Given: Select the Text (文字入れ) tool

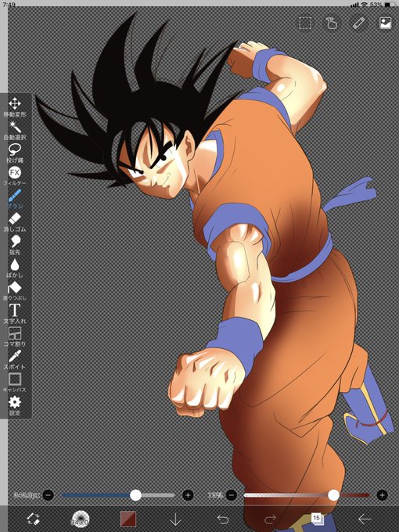Looking at the screenshot, I should 15,314.
